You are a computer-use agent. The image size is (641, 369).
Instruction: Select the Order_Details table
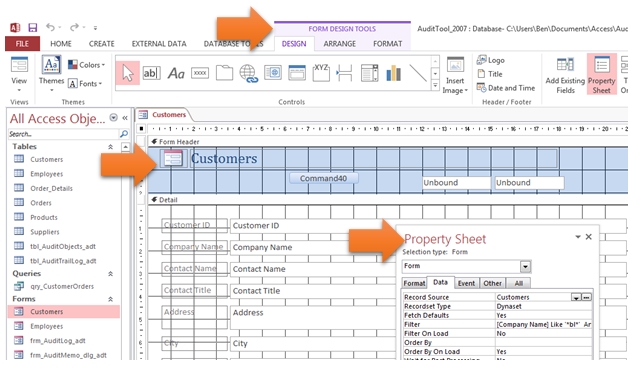coord(51,188)
